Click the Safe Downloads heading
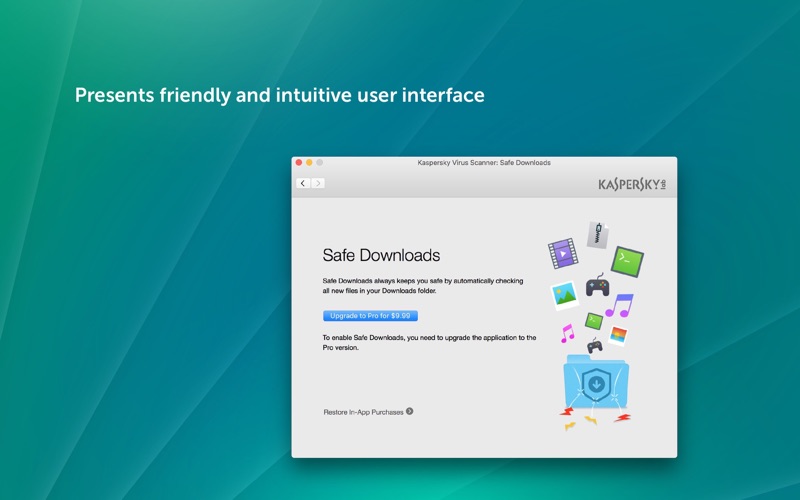This screenshot has height=500, width=800. 381,255
